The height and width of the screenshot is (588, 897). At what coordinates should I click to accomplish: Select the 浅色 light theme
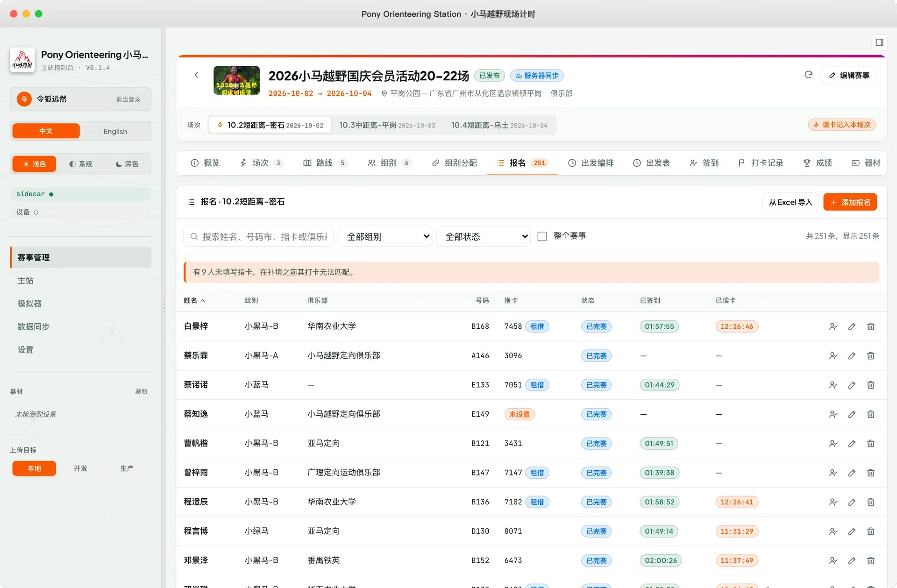(35, 164)
